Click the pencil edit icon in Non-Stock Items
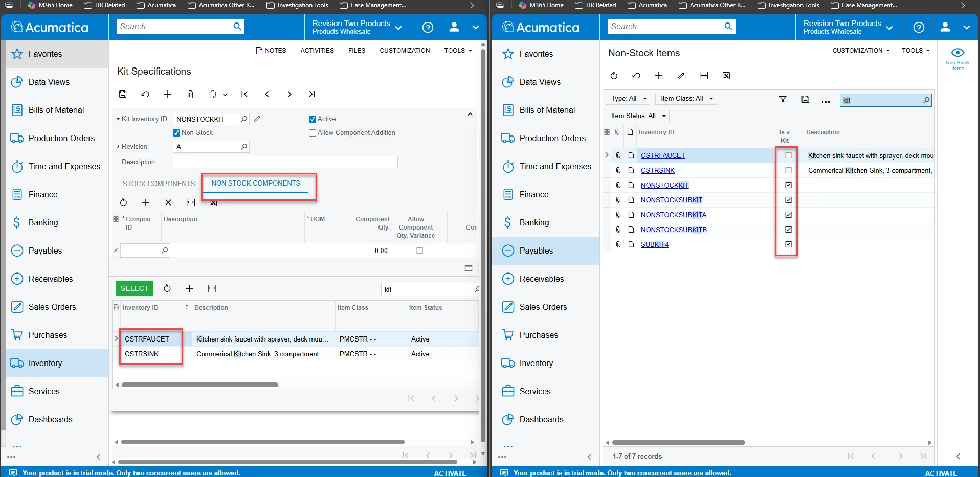 click(x=681, y=76)
